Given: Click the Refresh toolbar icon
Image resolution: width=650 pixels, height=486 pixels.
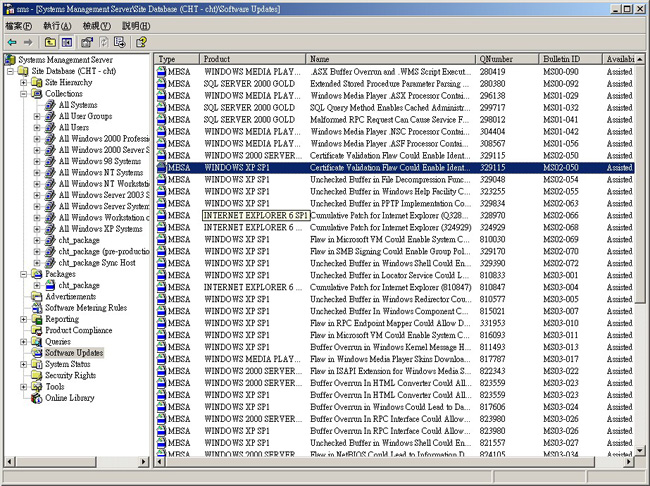Looking at the screenshot, I should (x=104, y=42).
